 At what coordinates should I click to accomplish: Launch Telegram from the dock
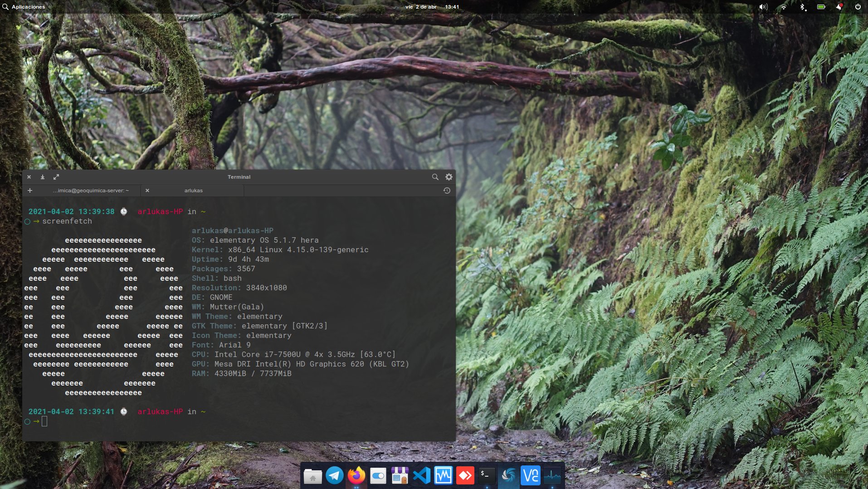tap(335, 475)
